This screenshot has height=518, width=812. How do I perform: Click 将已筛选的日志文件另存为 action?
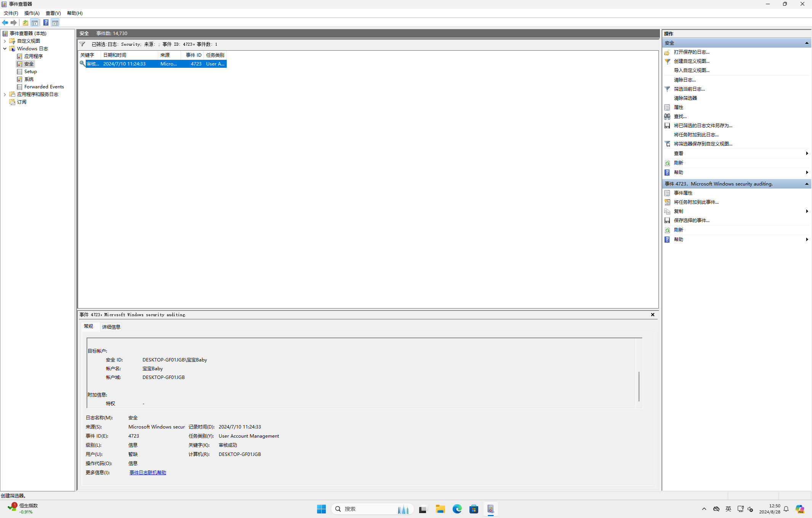703,126
